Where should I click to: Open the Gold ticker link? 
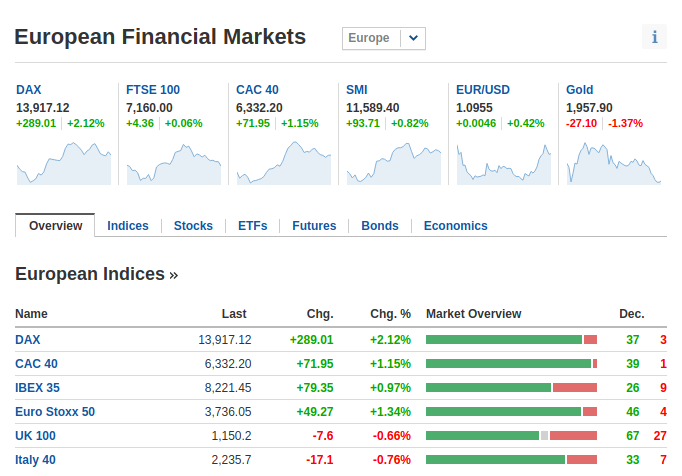pos(579,90)
